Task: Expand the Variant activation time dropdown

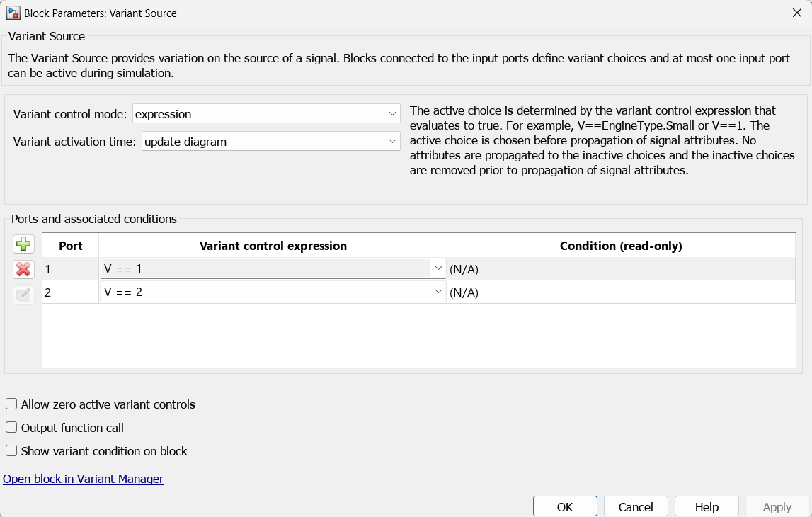Action: 391,142
